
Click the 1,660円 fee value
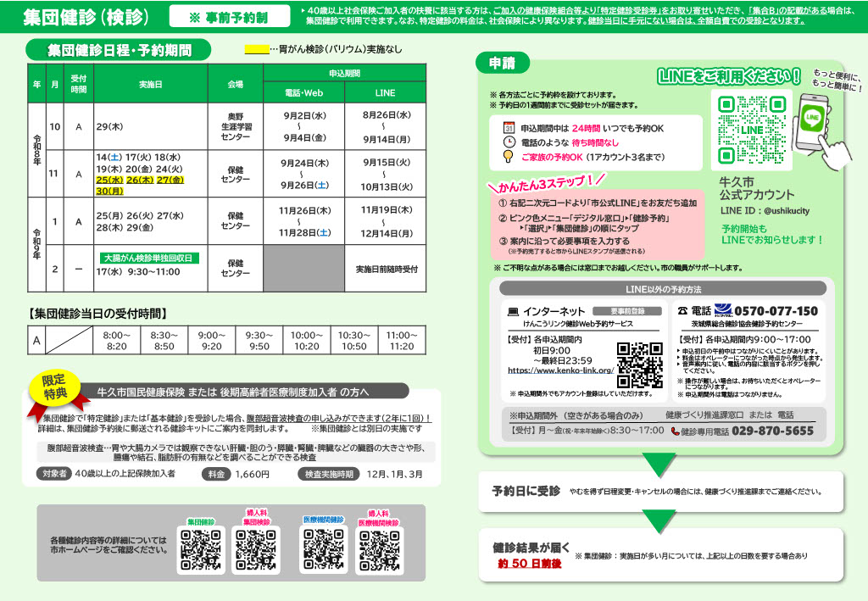(x=252, y=474)
